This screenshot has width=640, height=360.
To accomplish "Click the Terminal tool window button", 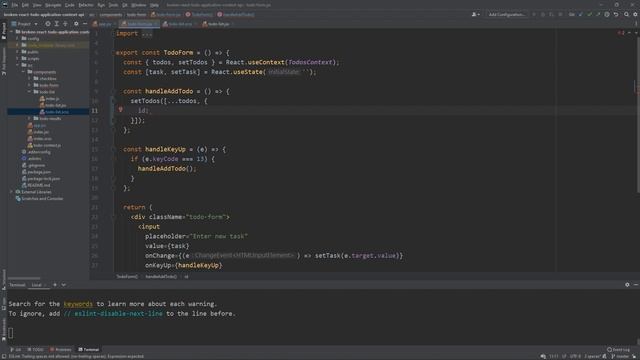I will [89, 349].
